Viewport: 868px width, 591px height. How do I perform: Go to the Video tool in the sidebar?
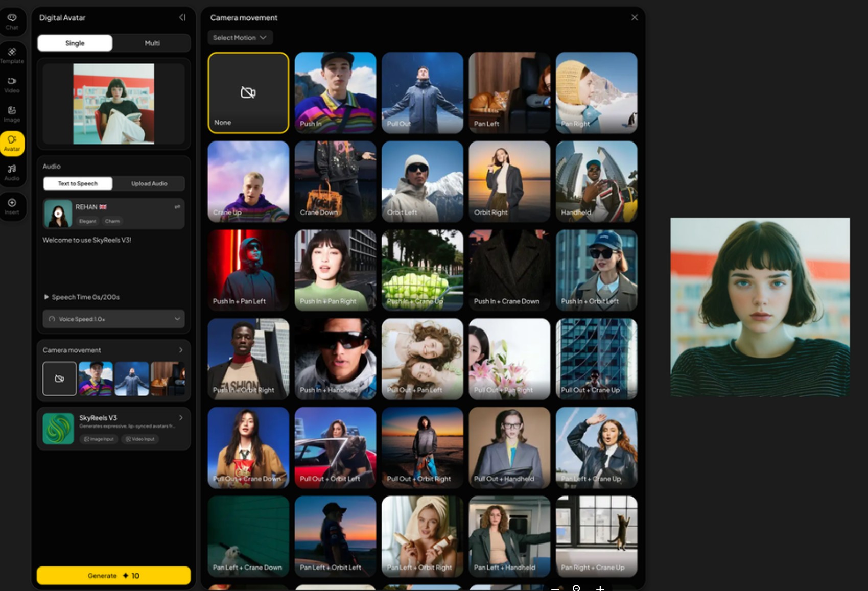12,85
